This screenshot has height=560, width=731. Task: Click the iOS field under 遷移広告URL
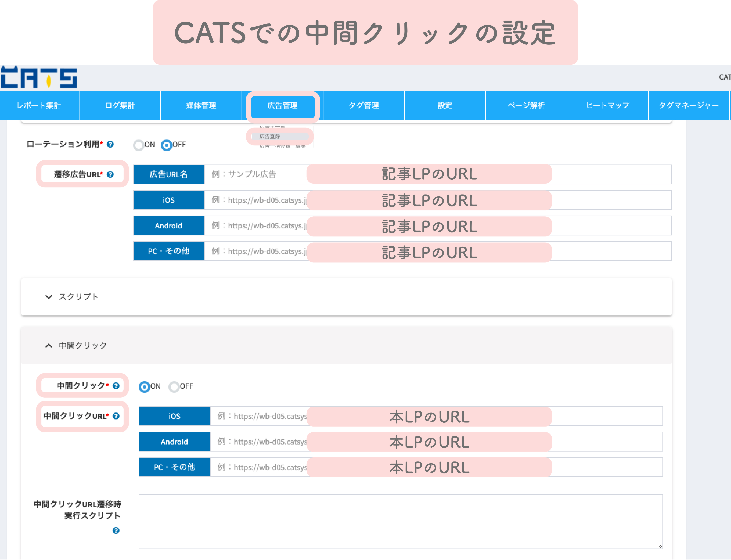[438, 200]
